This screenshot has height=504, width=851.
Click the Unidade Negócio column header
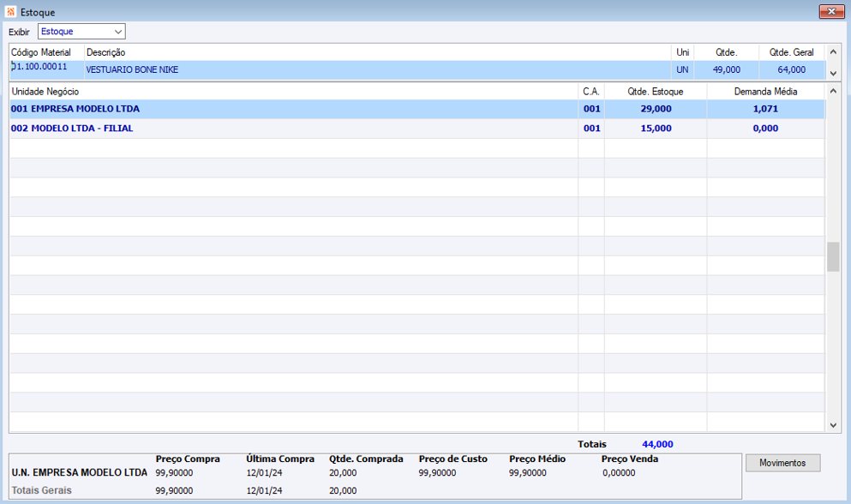pyautogui.click(x=45, y=91)
